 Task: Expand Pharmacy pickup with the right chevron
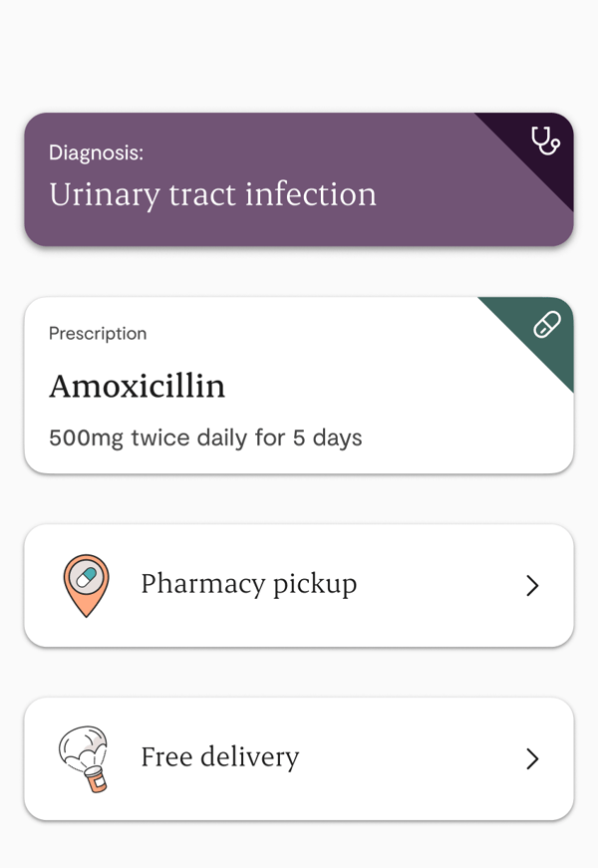click(x=532, y=586)
